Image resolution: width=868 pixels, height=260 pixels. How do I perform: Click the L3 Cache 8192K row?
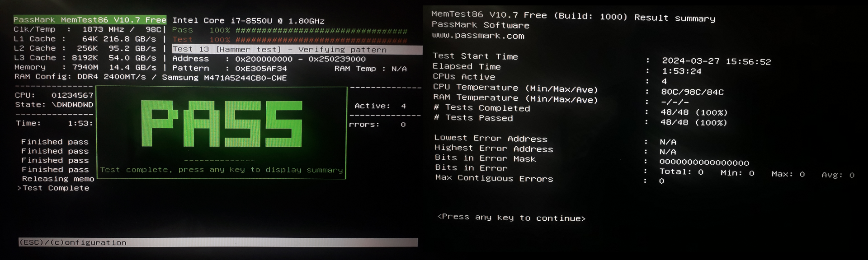85,58
